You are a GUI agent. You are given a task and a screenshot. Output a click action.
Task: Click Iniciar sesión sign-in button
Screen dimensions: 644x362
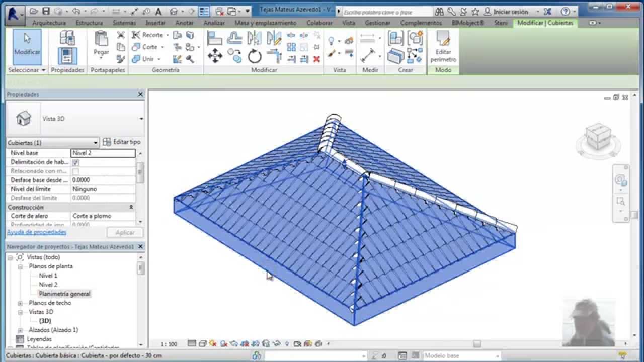pos(506,12)
